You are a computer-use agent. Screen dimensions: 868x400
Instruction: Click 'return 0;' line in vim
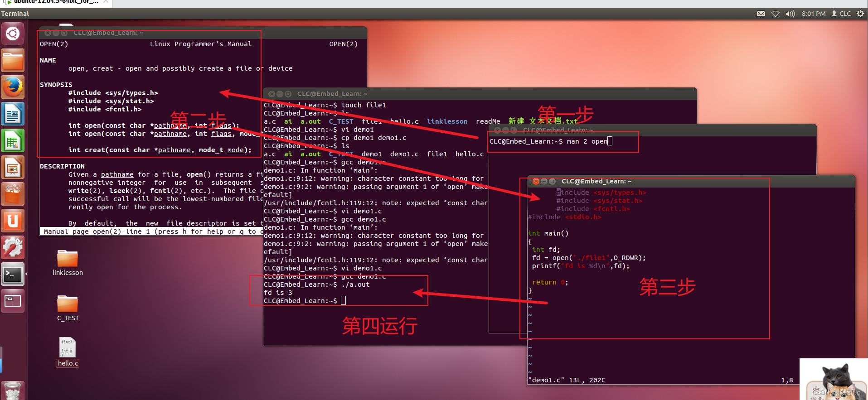pyautogui.click(x=550, y=282)
